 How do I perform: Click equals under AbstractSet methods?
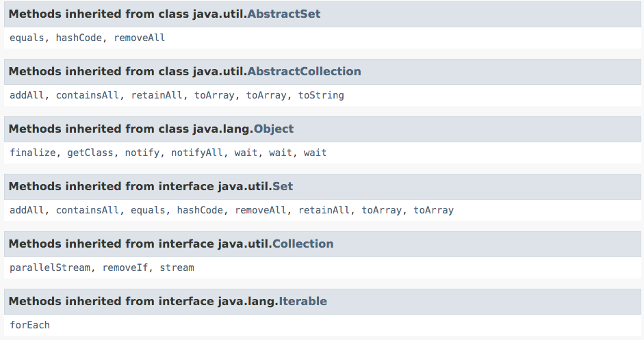(27, 38)
